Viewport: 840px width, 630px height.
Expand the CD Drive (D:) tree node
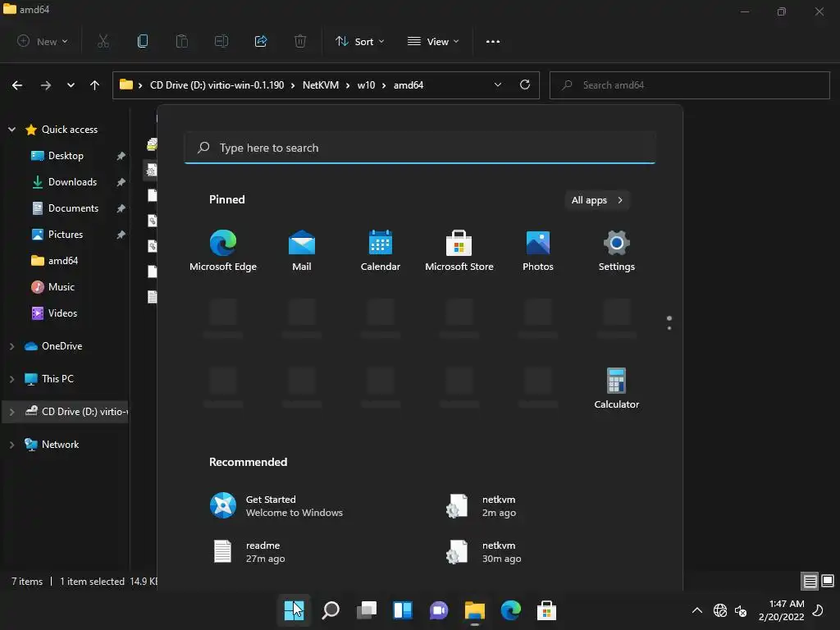11,412
